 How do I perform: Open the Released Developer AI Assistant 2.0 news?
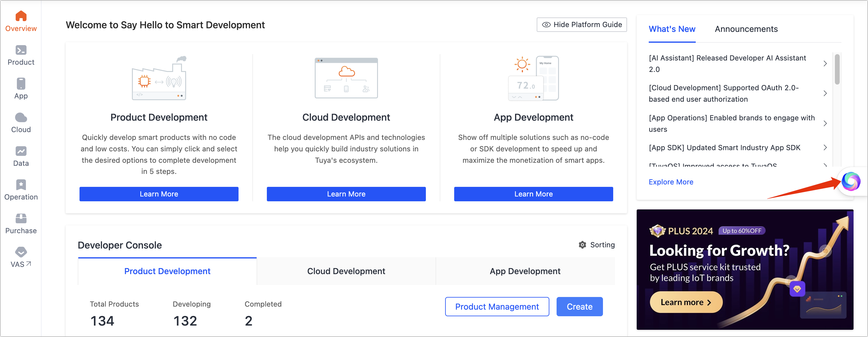pyautogui.click(x=727, y=63)
